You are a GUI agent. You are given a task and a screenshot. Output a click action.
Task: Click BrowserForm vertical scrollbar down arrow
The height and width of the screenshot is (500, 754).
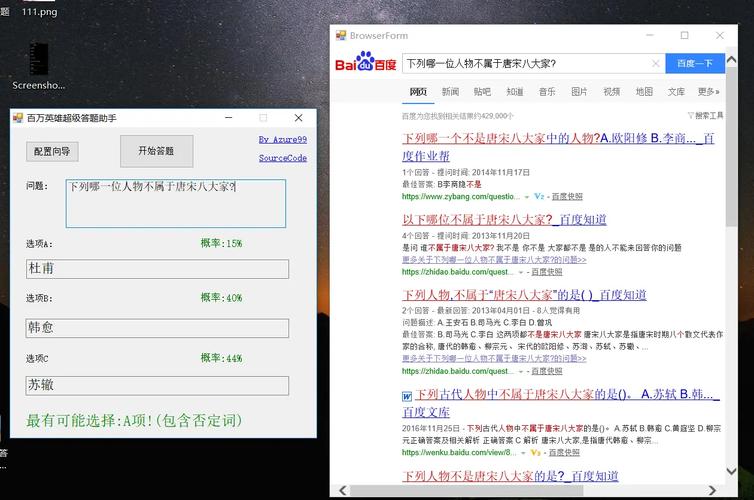pyautogui.click(x=731, y=471)
